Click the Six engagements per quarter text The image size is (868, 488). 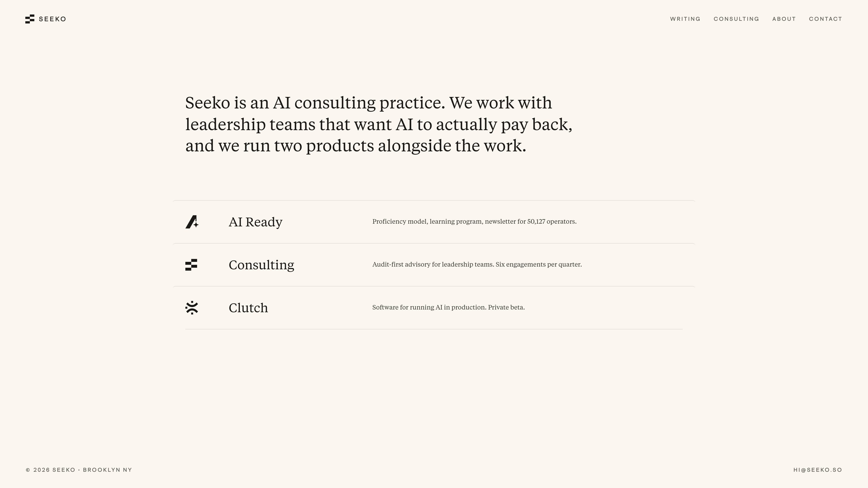click(x=539, y=264)
